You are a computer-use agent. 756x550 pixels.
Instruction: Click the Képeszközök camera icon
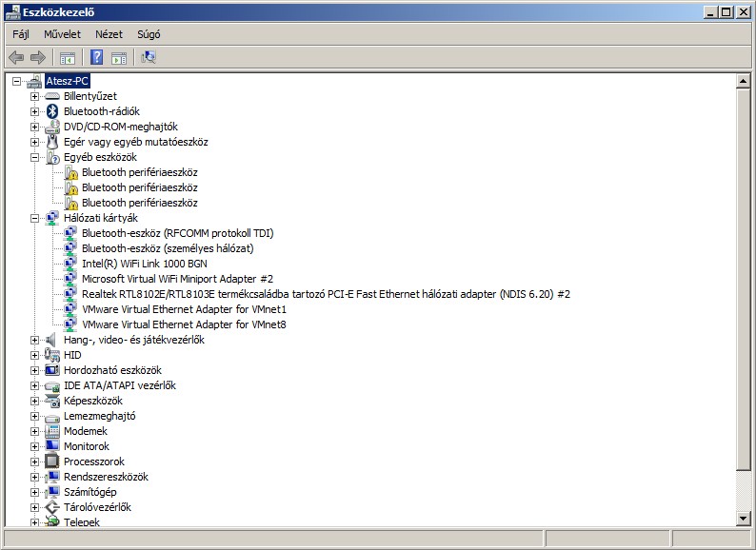(x=52, y=401)
